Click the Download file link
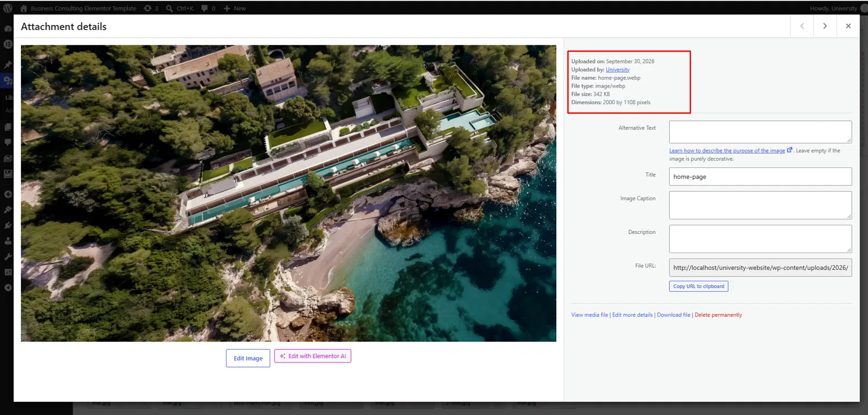 click(x=674, y=315)
